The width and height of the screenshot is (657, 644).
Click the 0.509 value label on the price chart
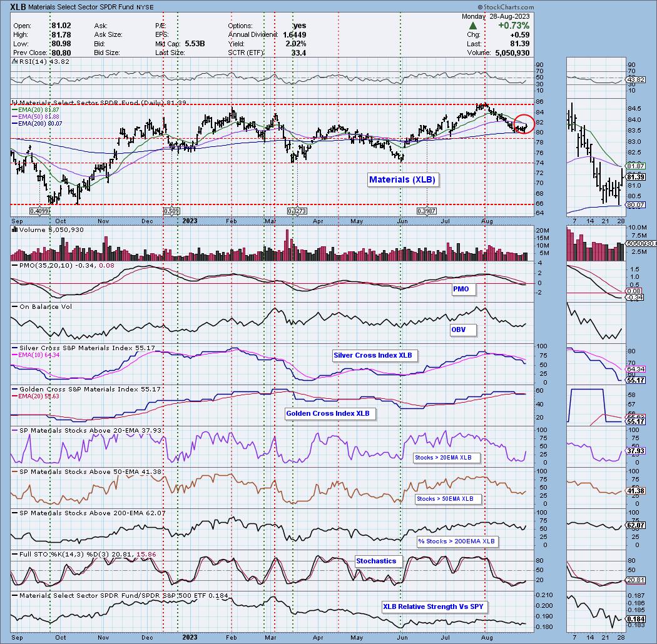click(x=171, y=211)
